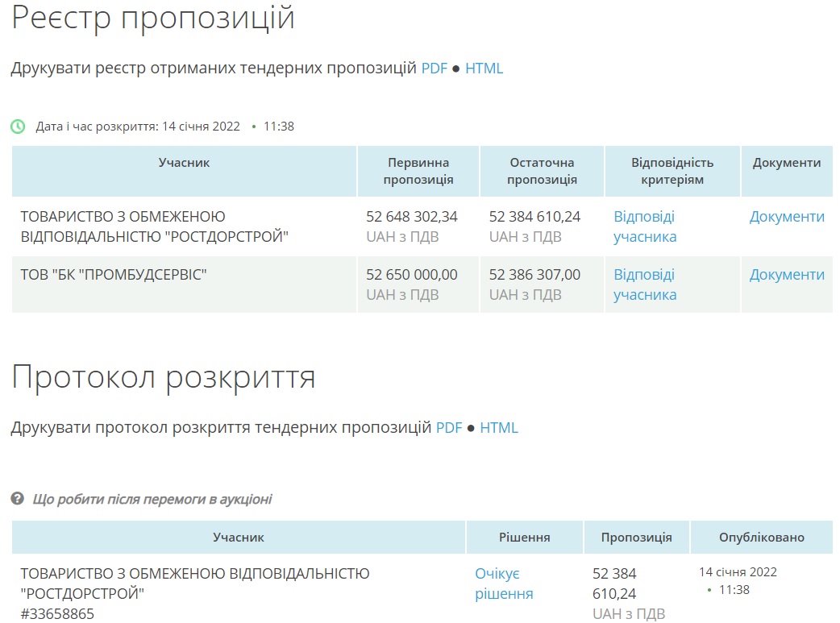Click the 'Остаточна пропозиція' column header
Image resolution: width=840 pixels, height=623 pixels.
(x=542, y=171)
